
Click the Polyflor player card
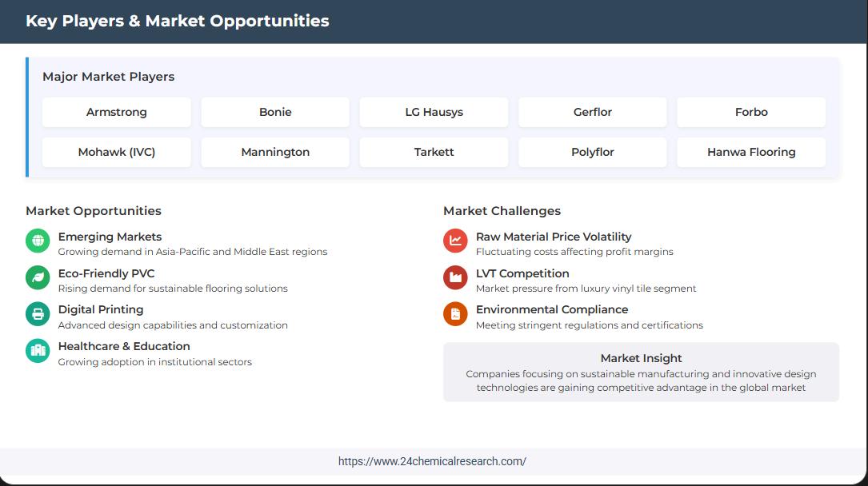(593, 153)
